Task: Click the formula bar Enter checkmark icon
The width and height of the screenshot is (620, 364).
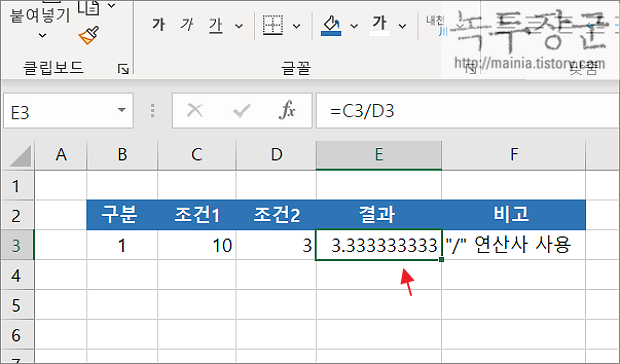Action: tap(241, 111)
